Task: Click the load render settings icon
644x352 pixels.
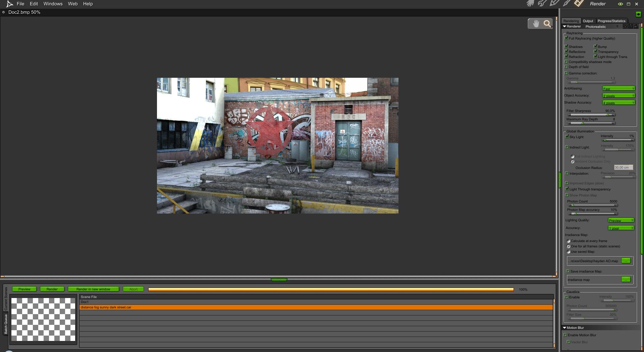Action: [x=636, y=26]
